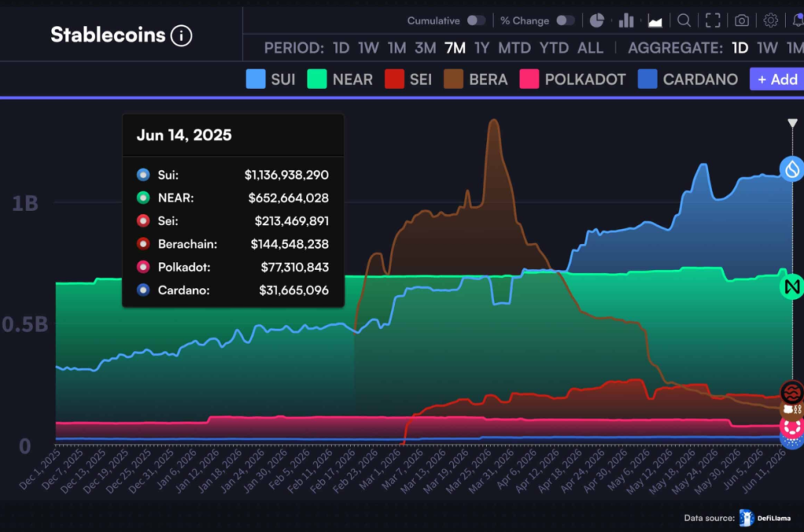Enable the % Change switch
This screenshot has width=804, height=532.
(x=565, y=20)
